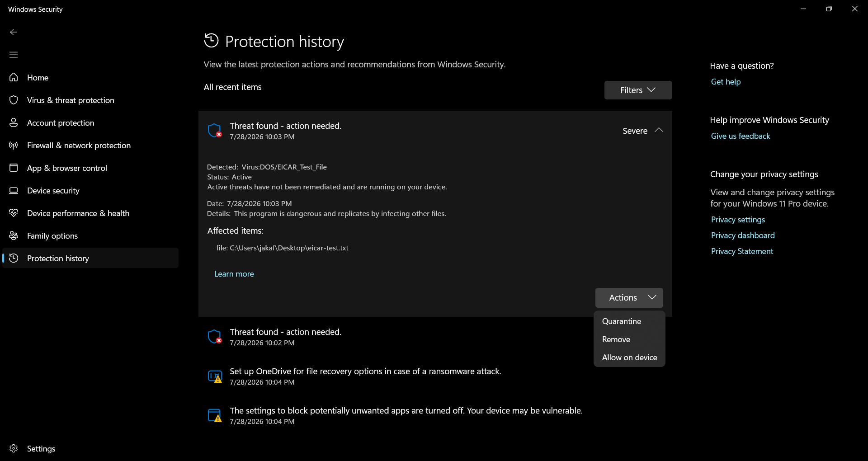Expand the 10:02 PM Threat found entry
Viewport: 868px width, 461px height.
(x=396, y=337)
